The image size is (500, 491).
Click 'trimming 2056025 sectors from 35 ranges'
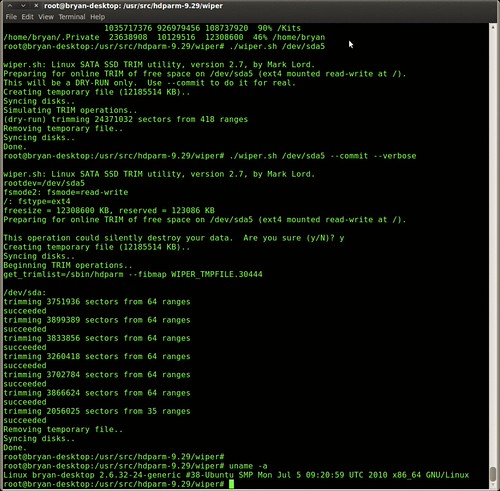click(x=97, y=411)
